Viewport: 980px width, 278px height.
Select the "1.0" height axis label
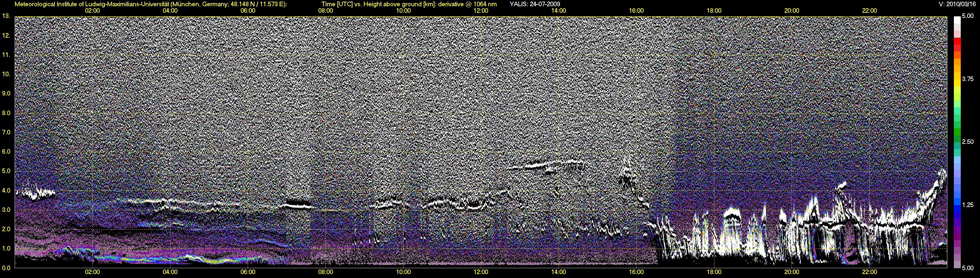(6, 248)
